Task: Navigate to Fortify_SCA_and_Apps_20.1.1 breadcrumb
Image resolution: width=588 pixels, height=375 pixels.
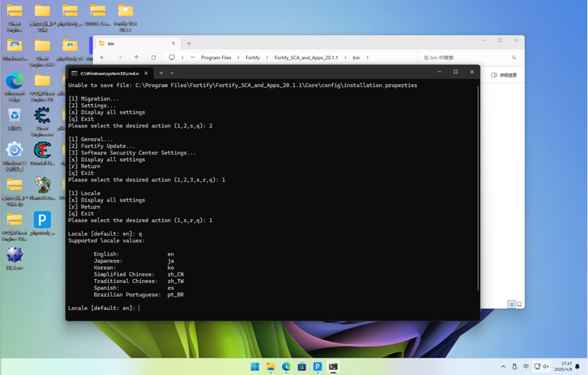Action: click(306, 57)
